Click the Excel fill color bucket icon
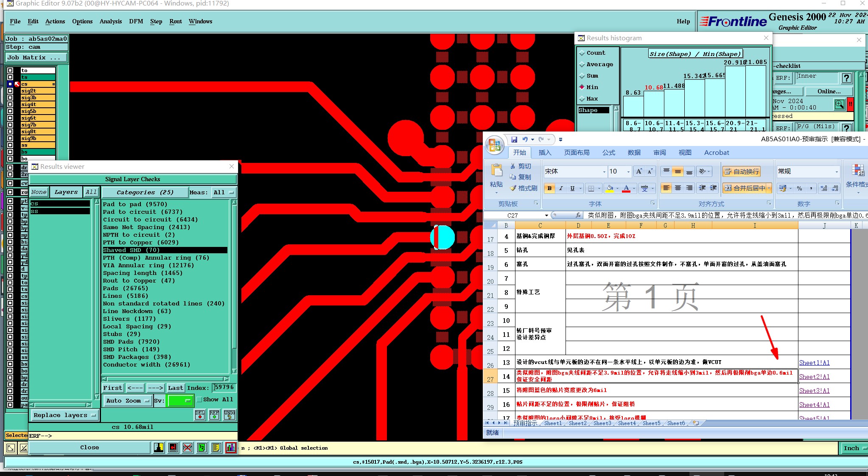 (610, 188)
